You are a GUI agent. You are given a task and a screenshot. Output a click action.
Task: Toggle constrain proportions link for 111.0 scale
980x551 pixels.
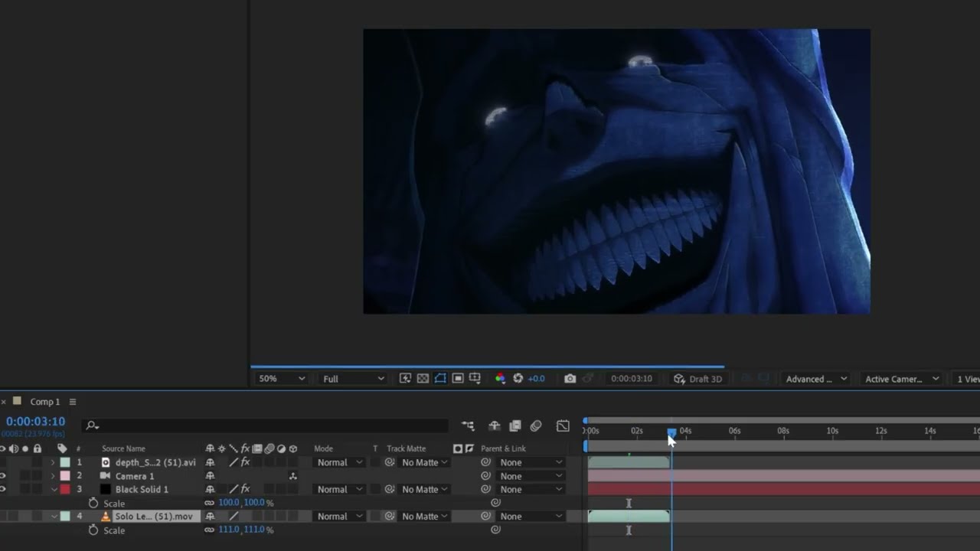[x=209, y=530]
